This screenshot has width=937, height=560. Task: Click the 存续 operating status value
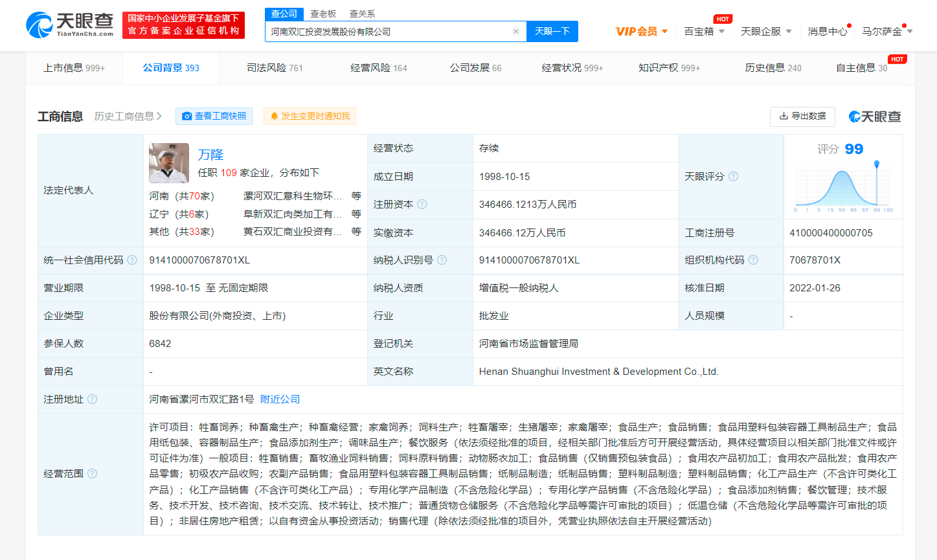coord(489,148)
